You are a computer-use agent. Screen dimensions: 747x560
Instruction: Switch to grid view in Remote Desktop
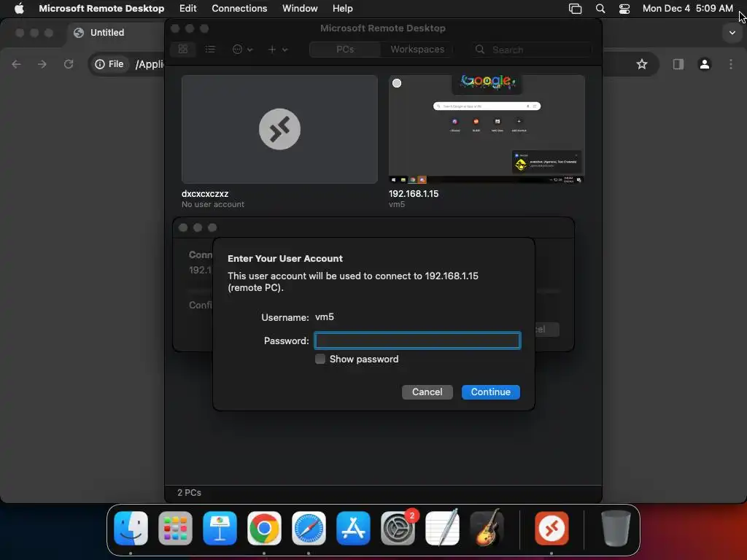(x=183, y=49)
